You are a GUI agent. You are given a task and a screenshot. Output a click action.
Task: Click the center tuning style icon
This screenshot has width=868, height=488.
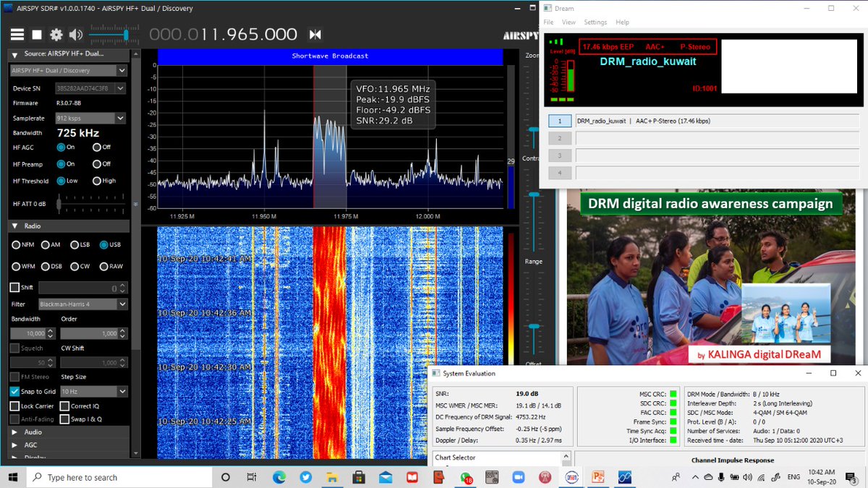(x=315, y=35)
